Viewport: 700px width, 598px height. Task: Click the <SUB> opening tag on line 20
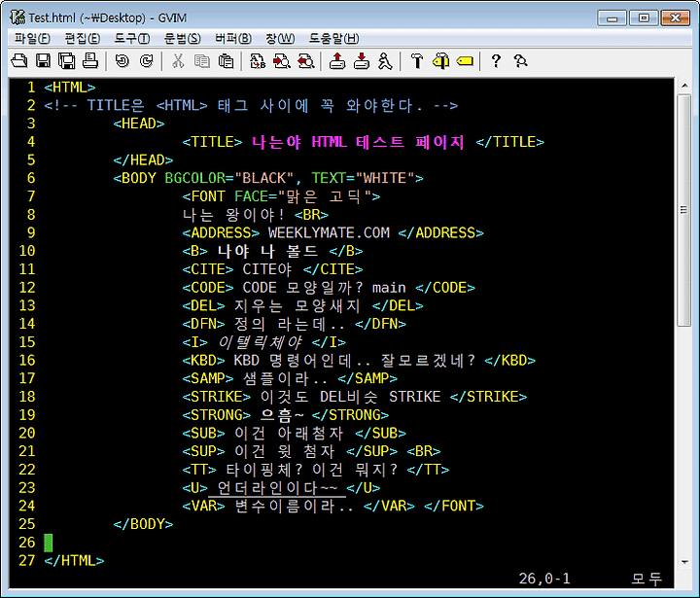tap(203, 434)
